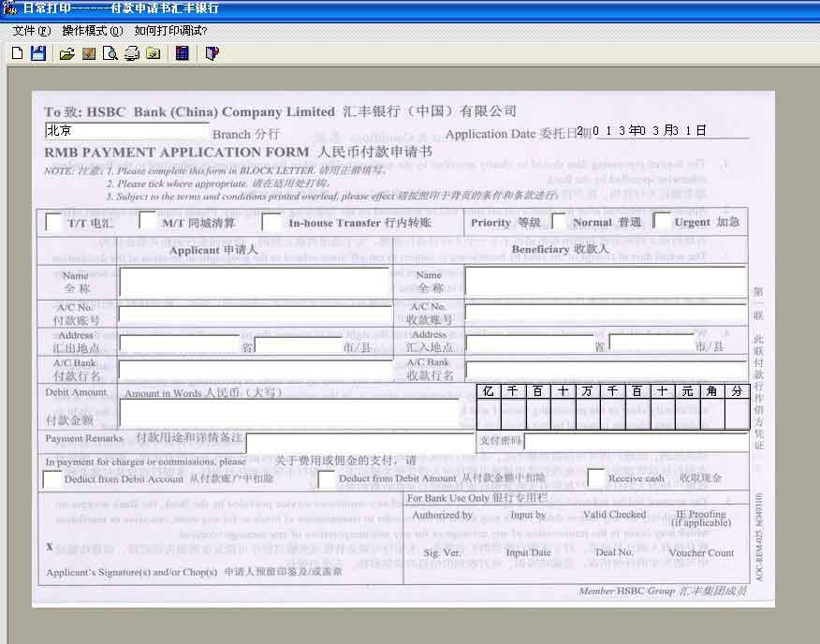Click the 分 column amount digit cell
Image resolution: width=820 pixels, height=644 pixels.
(737, 414)
